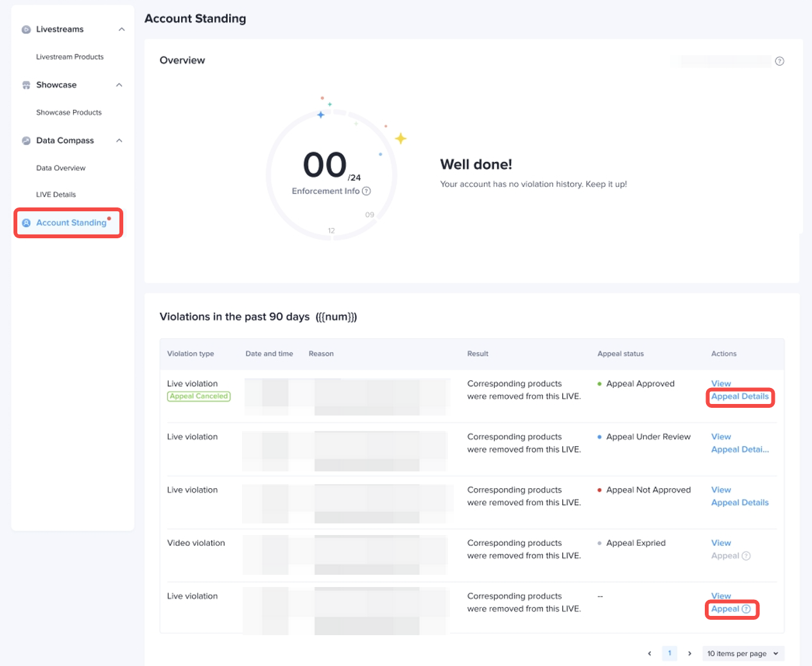Click the Showcase storefront icon

coord(26,85)
